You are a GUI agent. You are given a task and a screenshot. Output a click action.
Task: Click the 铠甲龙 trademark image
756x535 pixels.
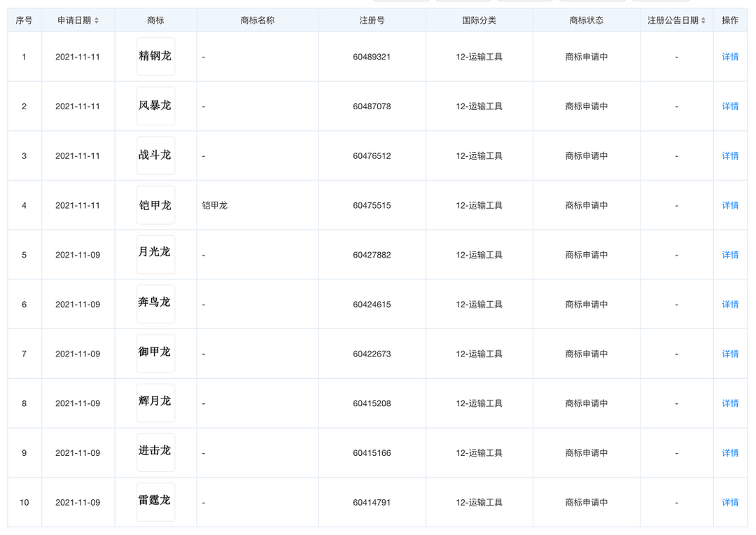point(155,205)
